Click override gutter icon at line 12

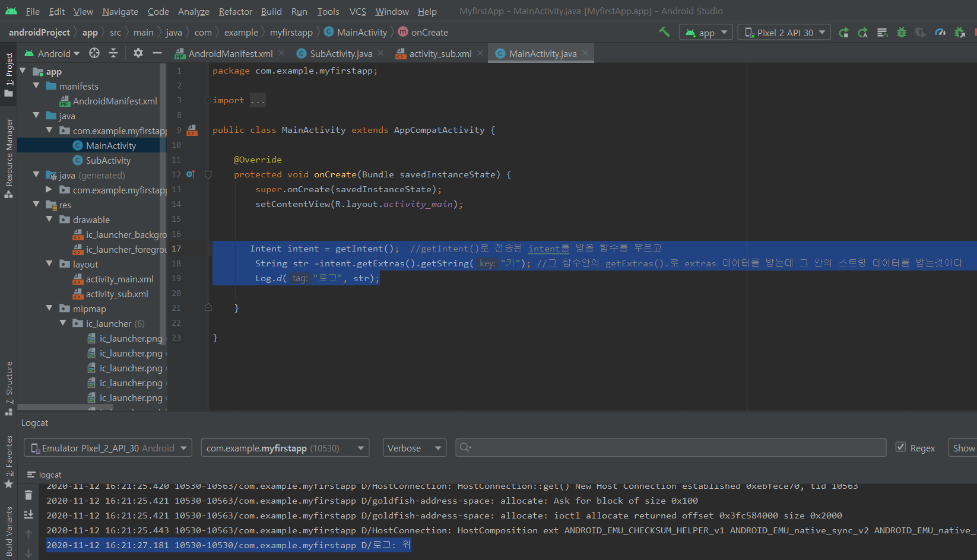tap(191, 174)
